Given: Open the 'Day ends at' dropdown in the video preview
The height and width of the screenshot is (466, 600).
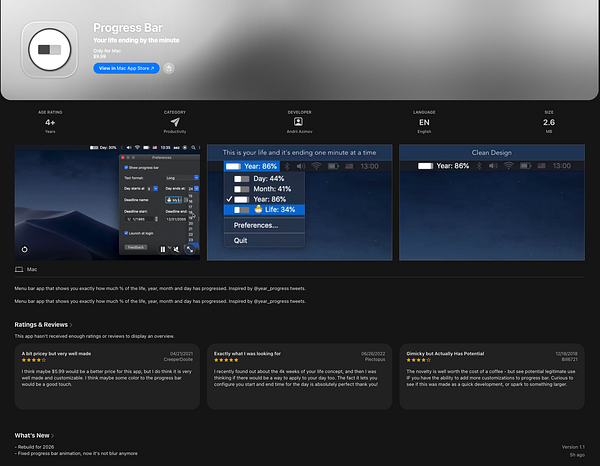Looking at the screenshot, I should click(193, 189).
